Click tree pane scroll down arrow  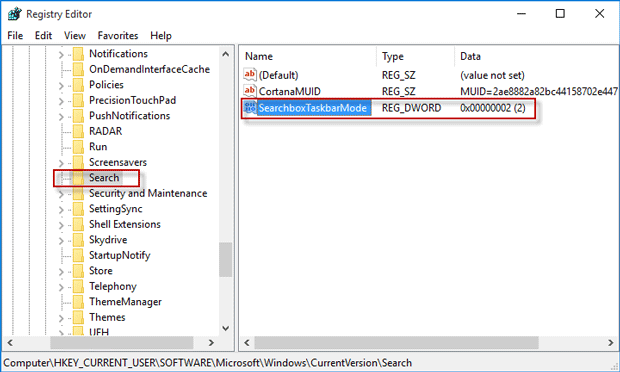point(226,328)
